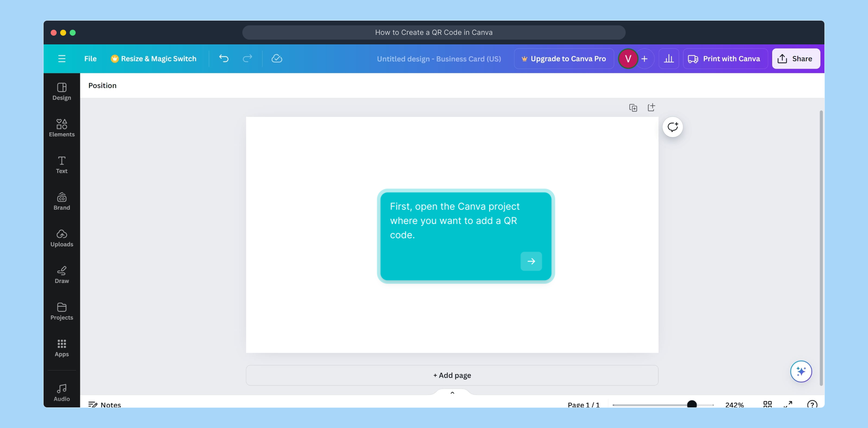
Task: Click the Share button
Action: coord(796,58)
